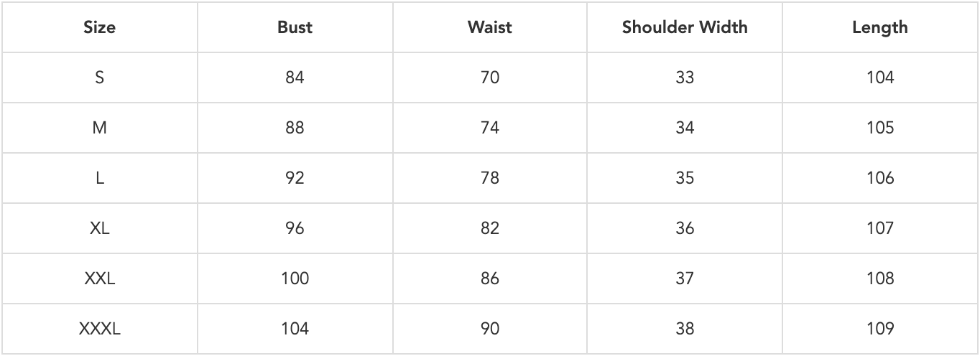Click the Shoulder Width column header
Screen dimensions: 980x356
tap(685, 27)
